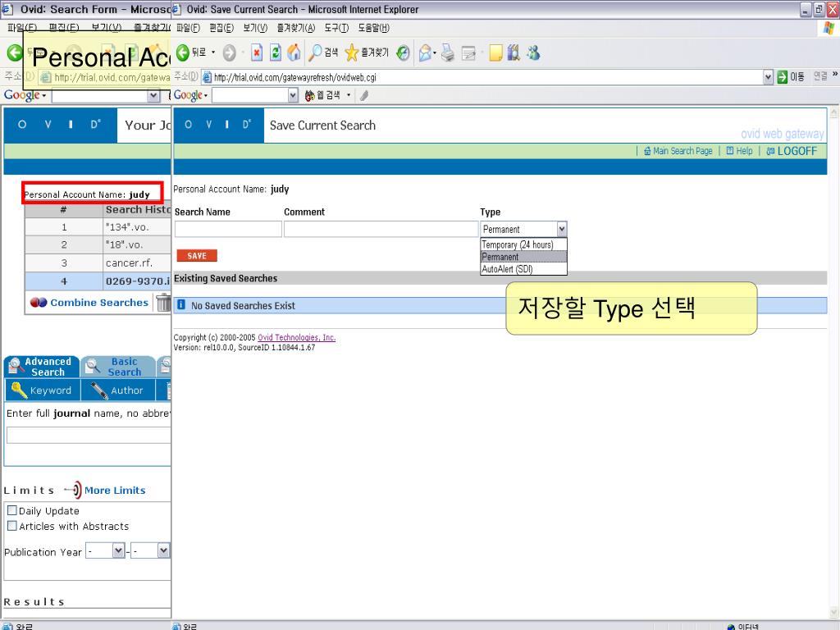Select the highlighted Permanent option in list
840x630 pixels.
(523, 257)
